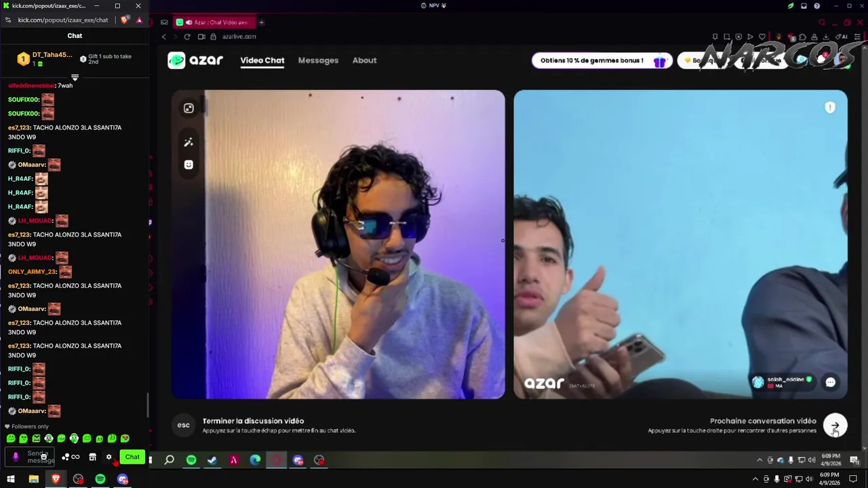Image resolution: width=868 pixels, height=488 pixels.
Task: Click the purple microphone icon in message box
Action: tap(16, 457)
